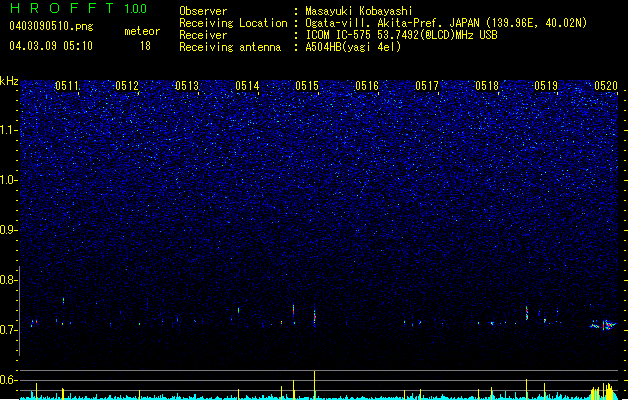Click the 0.6 kHz axis label
The width and height of the screenshot is (629, 400).
(x=8, y=380)
